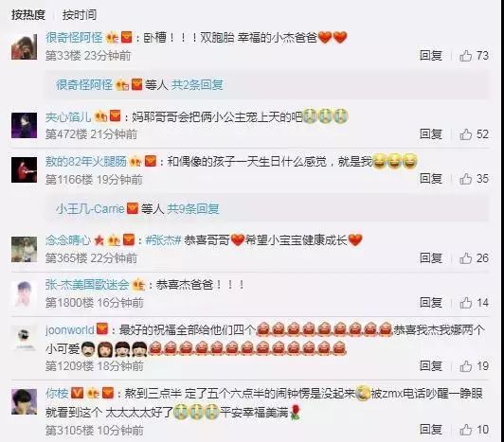
Task: Open the #张杰# hashtag link
Action: [x=164, y=240]
